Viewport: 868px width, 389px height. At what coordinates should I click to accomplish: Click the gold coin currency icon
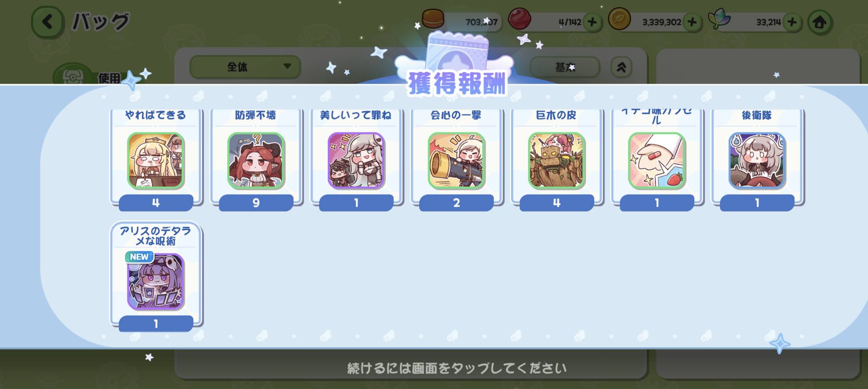pos(619,19)
